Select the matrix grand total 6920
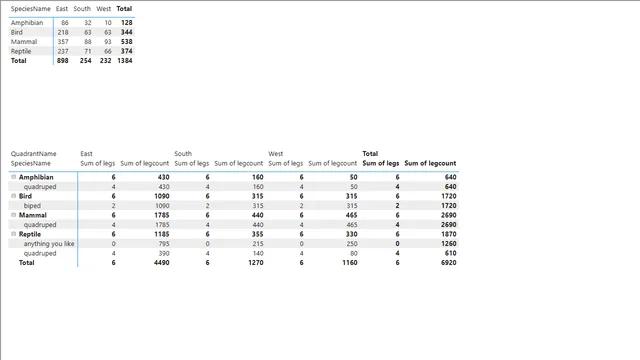This screenshot has height=360, width=640. point(449,262)
